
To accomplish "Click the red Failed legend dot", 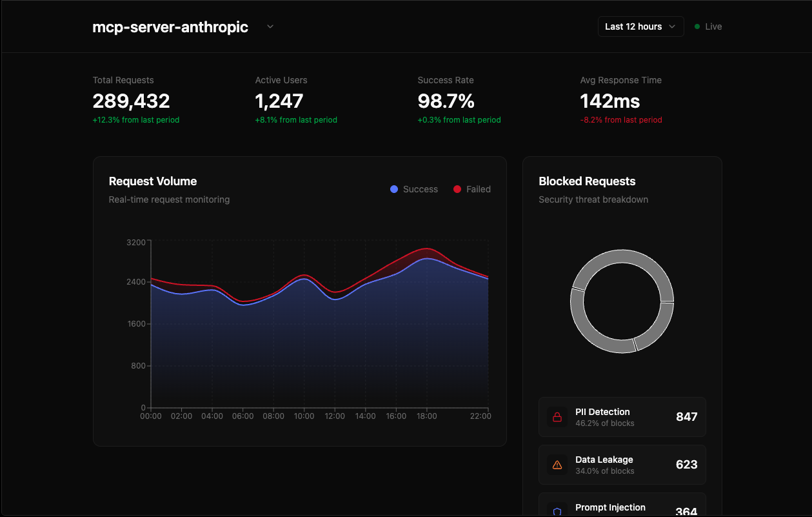I will pyautogui.click(x=457, y=189).
